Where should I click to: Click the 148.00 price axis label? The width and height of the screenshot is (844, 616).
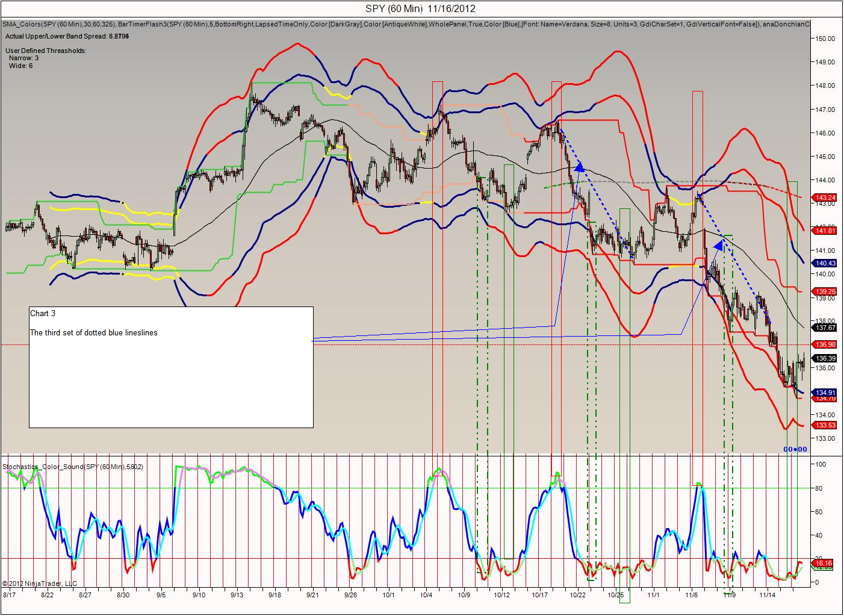825,86
